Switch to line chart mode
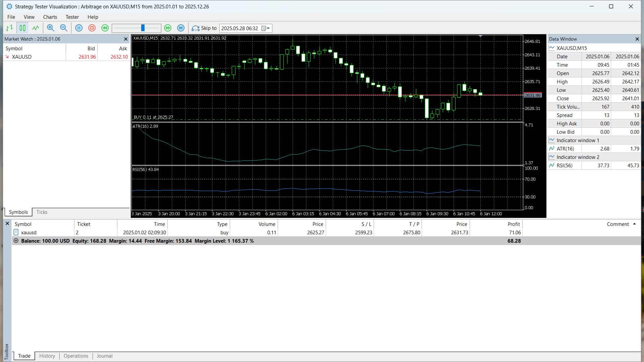The height and width of the screenshot is (362, 644). tap(36, 28)
